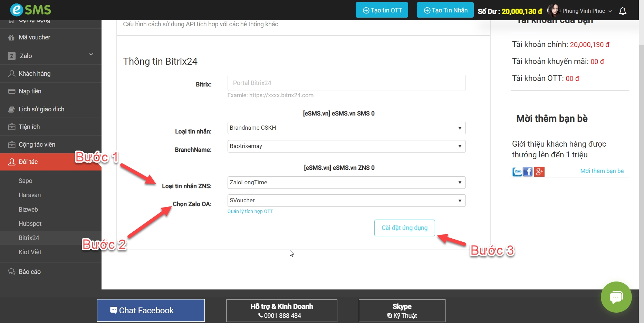644x323 pixels.
Task: Open the notification bell
Action: pos(623,11)
